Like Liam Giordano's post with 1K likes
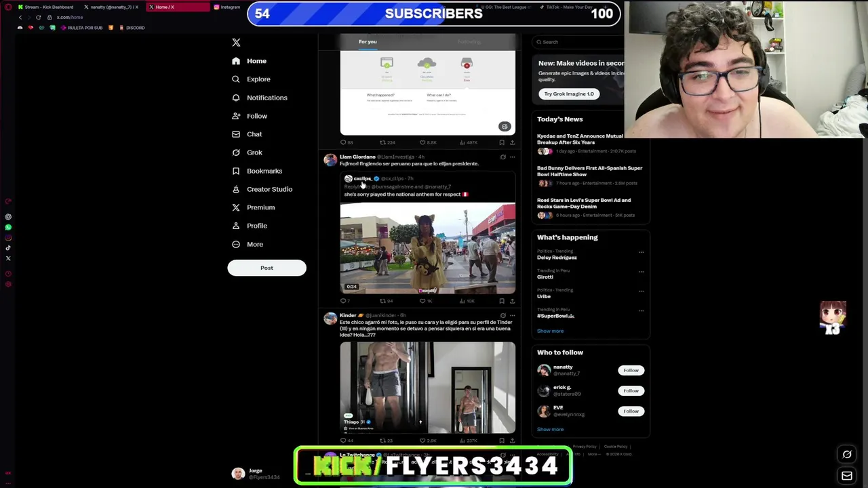This screenshot has width=868, height=488. coord(427,301)
